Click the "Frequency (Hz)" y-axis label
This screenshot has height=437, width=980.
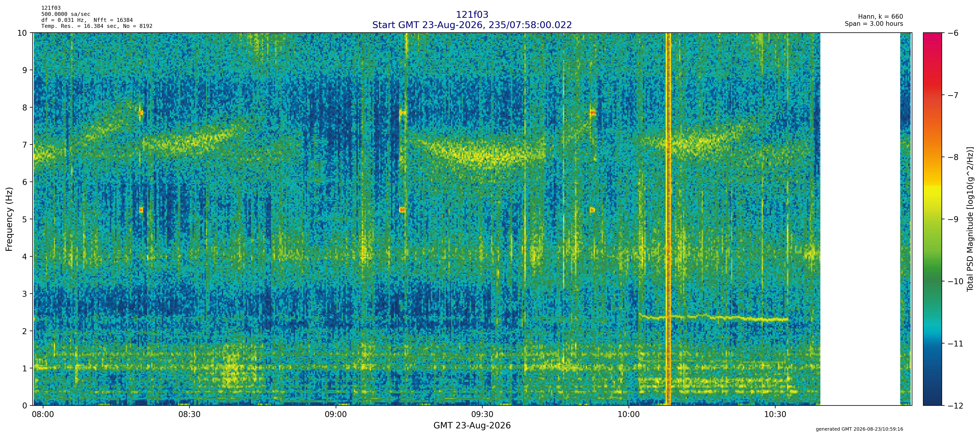point(9,219)
